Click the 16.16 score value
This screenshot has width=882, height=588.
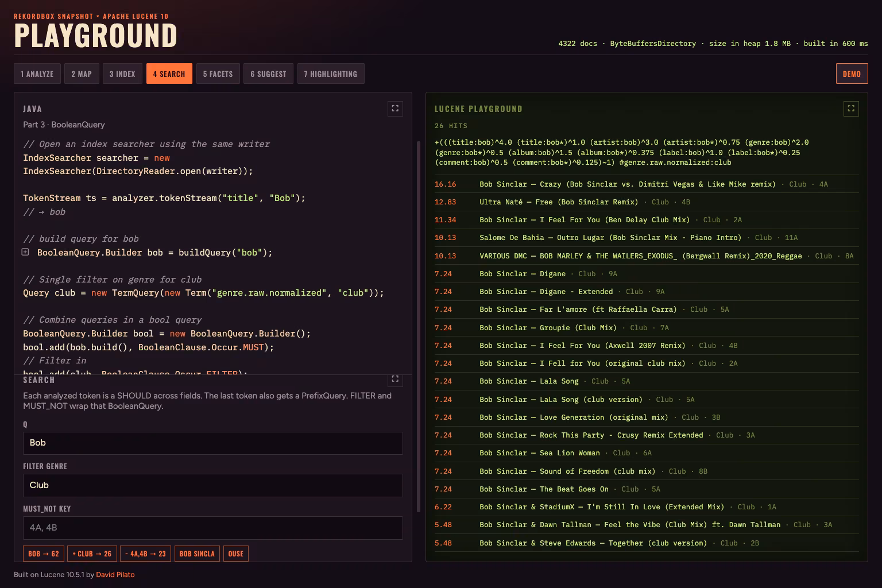446,184
